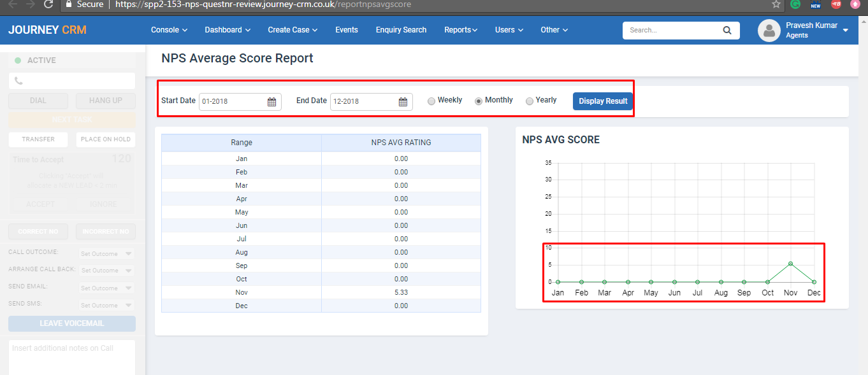Viewport: 868px width, 375px height.
Task: Reload the page with browser refresh icon
Action: tap(48, 4)
